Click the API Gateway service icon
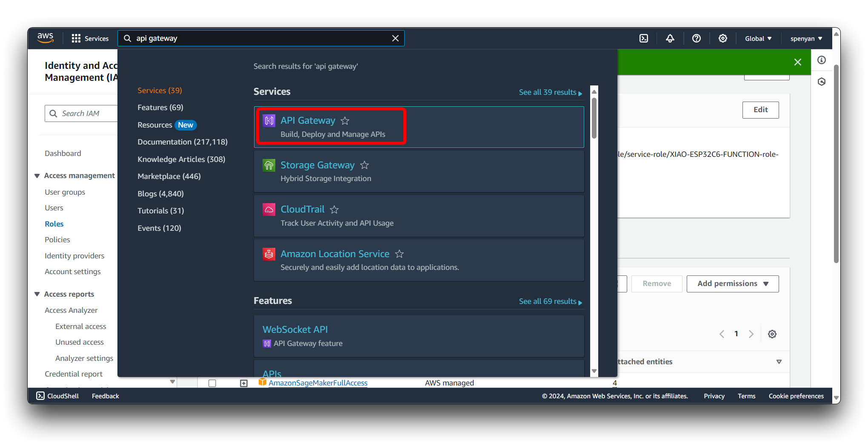 coord(269,121)
